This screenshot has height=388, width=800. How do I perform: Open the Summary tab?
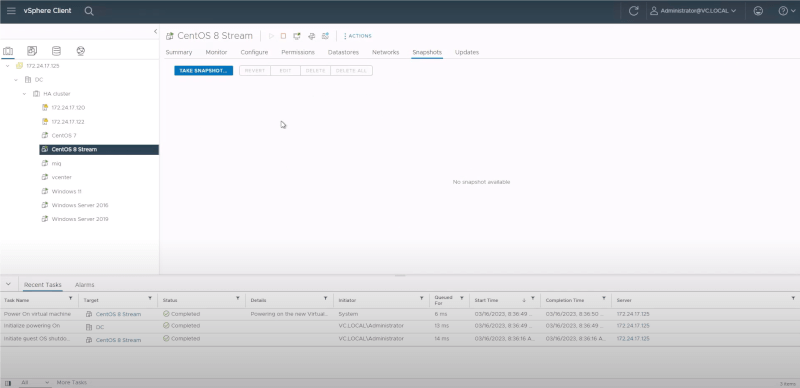tap(179, 52)
